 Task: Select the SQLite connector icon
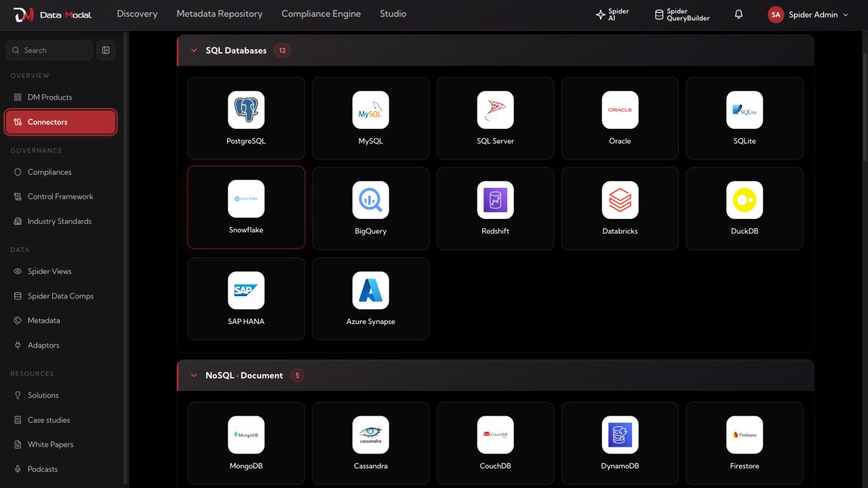745,110
